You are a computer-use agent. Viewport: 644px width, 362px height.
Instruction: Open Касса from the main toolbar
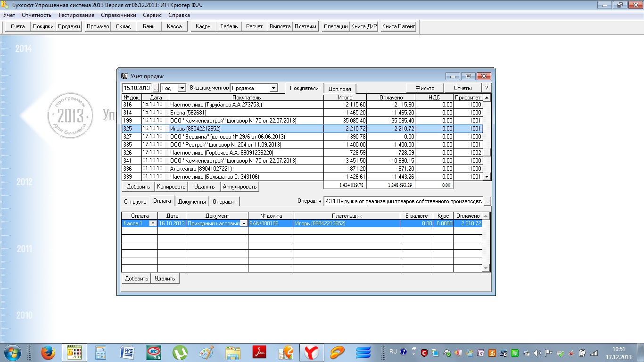tap(174, 26)
